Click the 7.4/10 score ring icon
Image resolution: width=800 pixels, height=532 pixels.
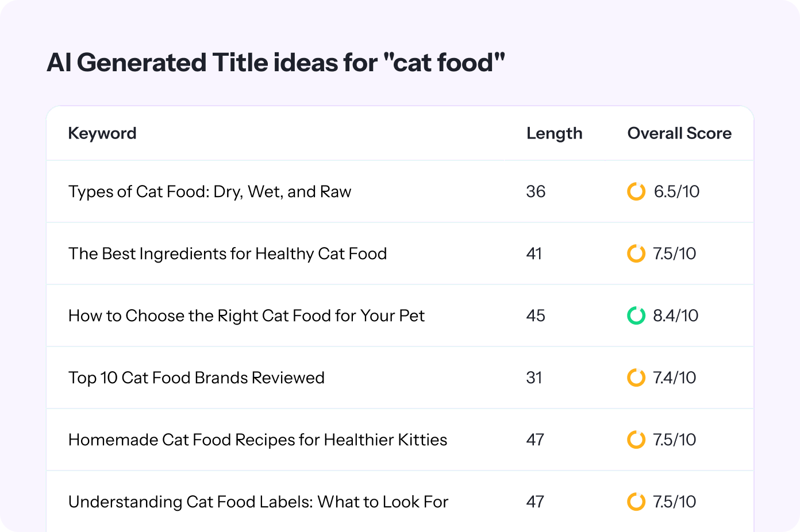coord(636,377)
